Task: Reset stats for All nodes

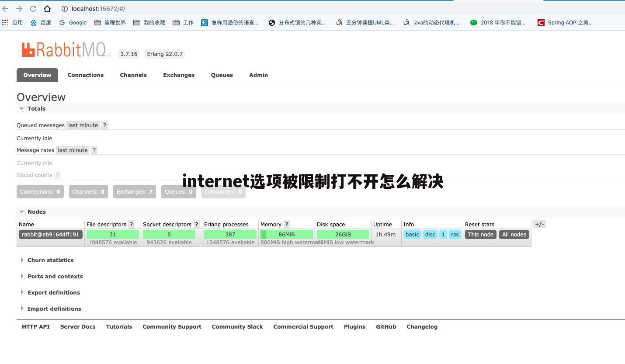Action: pyautogui.click(x=514, y=235)
